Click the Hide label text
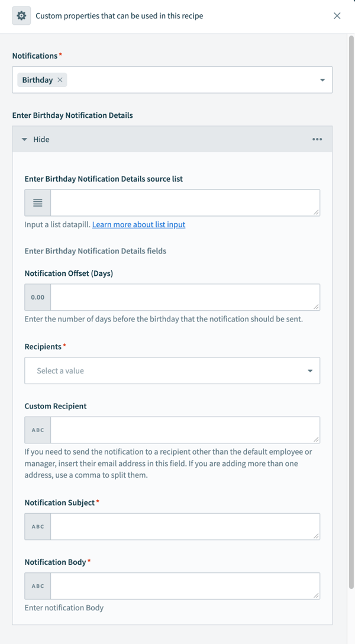 point(41,140)
